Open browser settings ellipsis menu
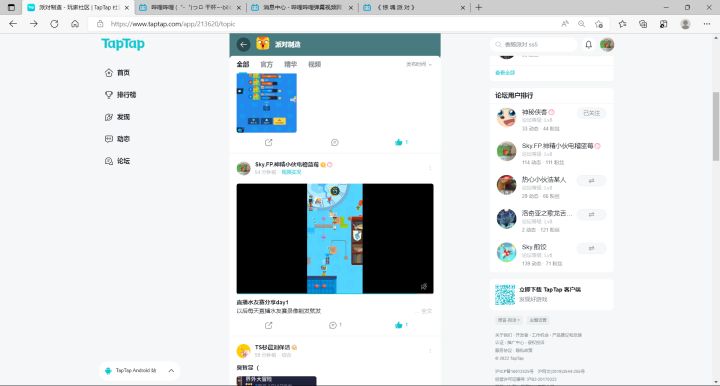The width and height of the screenshot is (720, 386). 707,24
